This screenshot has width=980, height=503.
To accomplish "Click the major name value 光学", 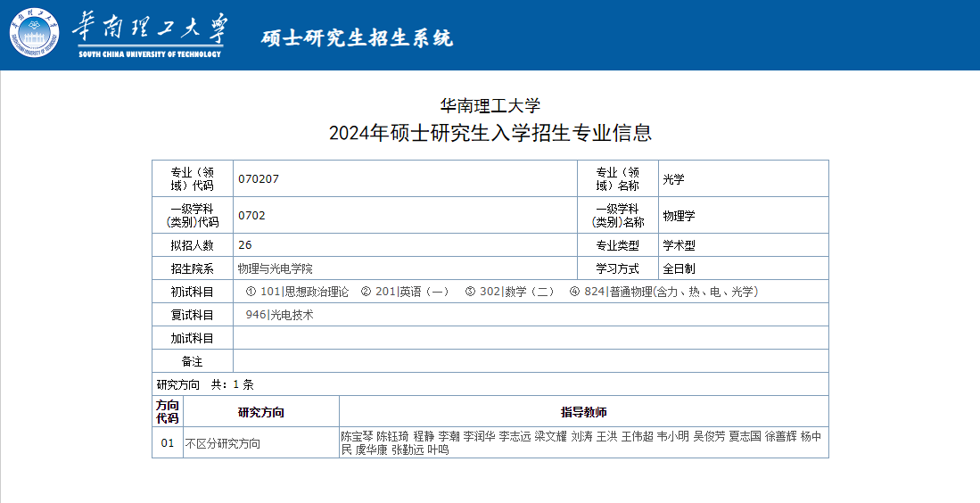I will [x=673, y=178].
